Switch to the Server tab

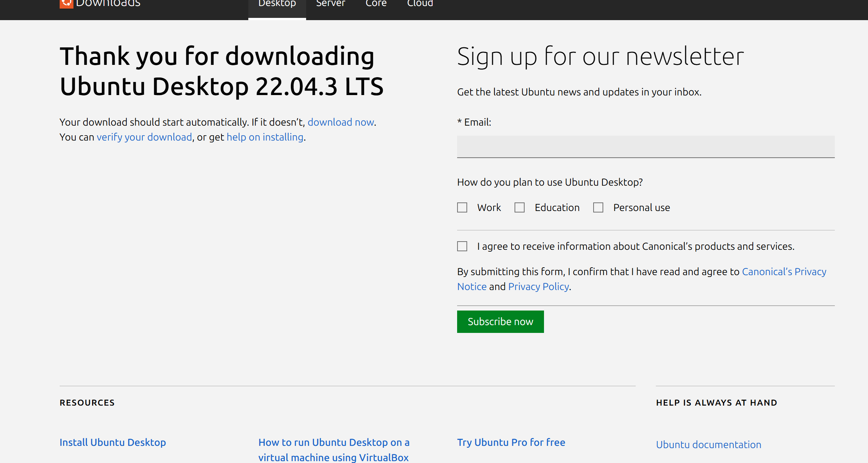click(330, 4)
